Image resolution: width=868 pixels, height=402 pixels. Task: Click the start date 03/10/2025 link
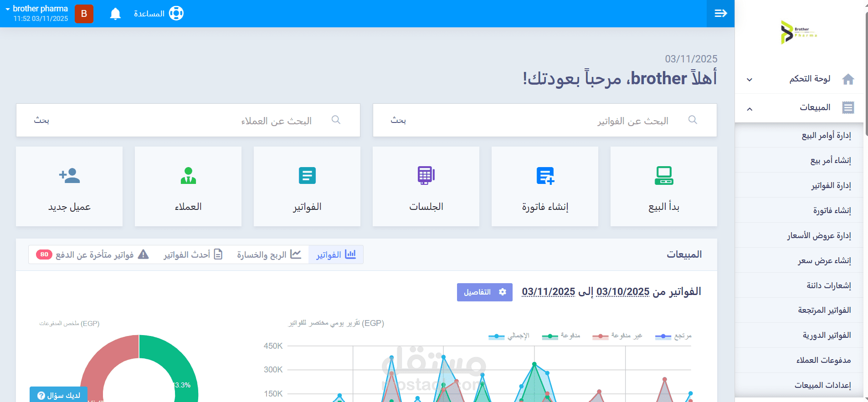tap(623, 292)
